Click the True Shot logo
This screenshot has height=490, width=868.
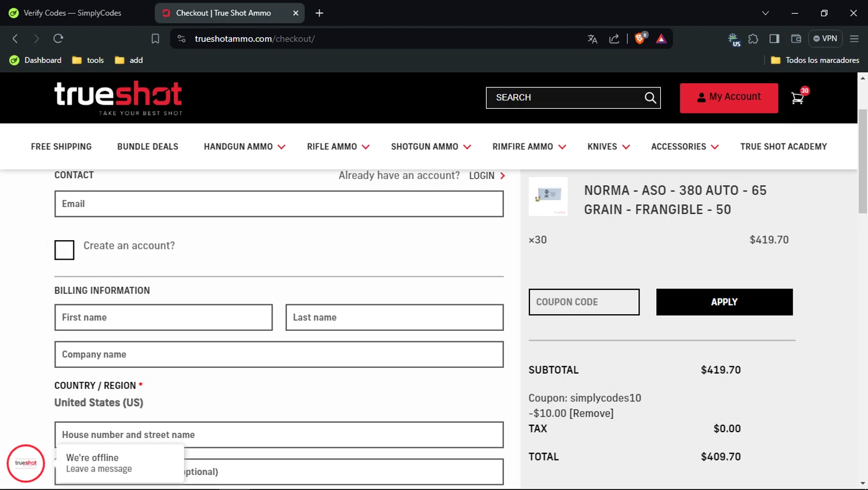point(118,98)
